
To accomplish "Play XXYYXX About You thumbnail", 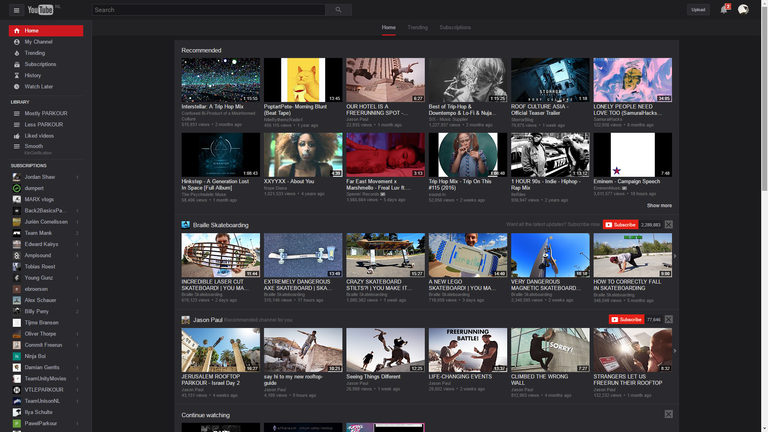I will click(303, 155).
